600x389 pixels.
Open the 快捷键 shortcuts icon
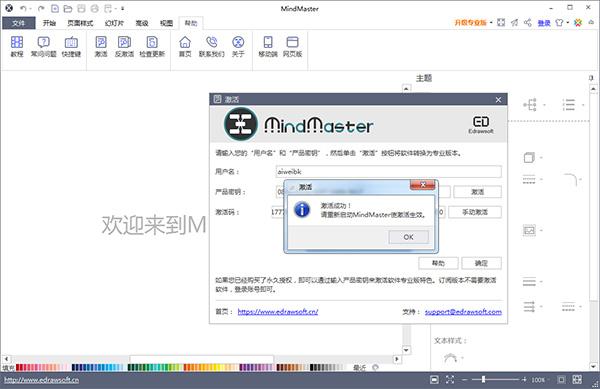click(71, 46)
